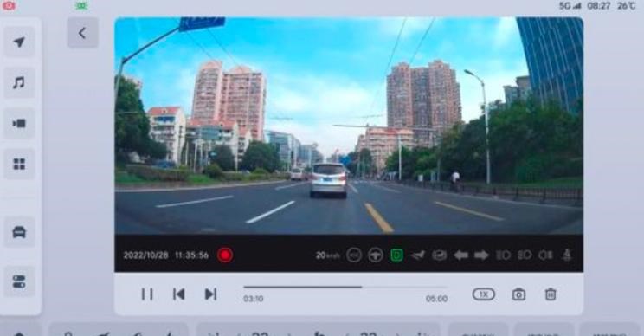This screenshot has height=336, width=644.
Task: Click the dashcam video frame
Action: (x=349, y=126)
